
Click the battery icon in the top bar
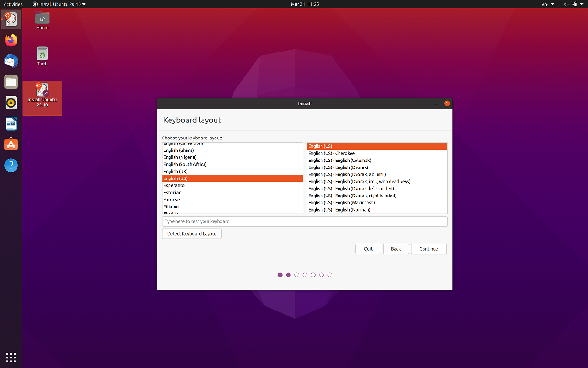tap(575, 4)
